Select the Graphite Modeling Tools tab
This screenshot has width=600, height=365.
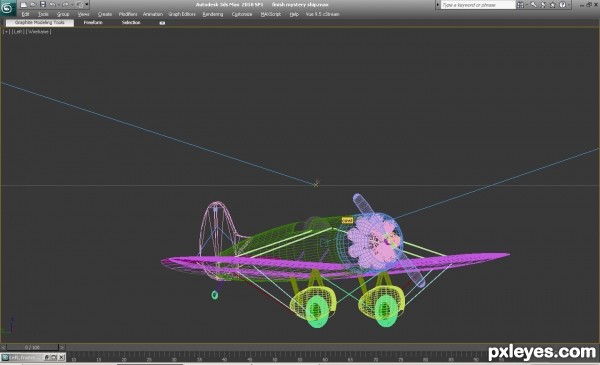coord(40,23)
